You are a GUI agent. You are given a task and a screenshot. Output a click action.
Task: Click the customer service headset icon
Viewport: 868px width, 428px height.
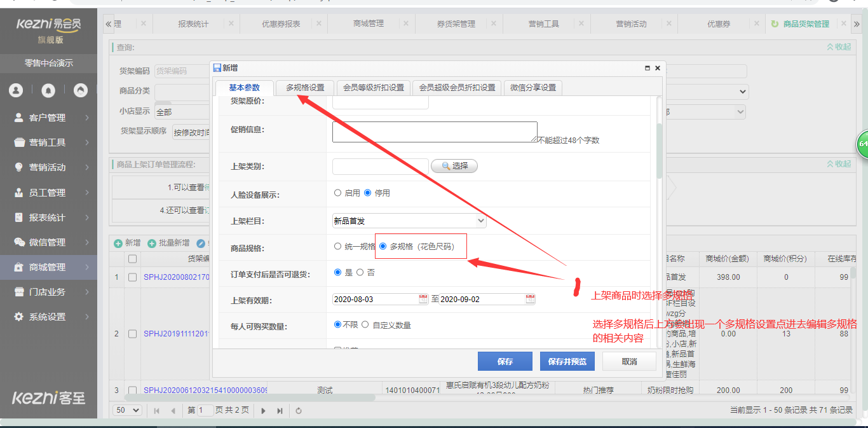(81, 91)
